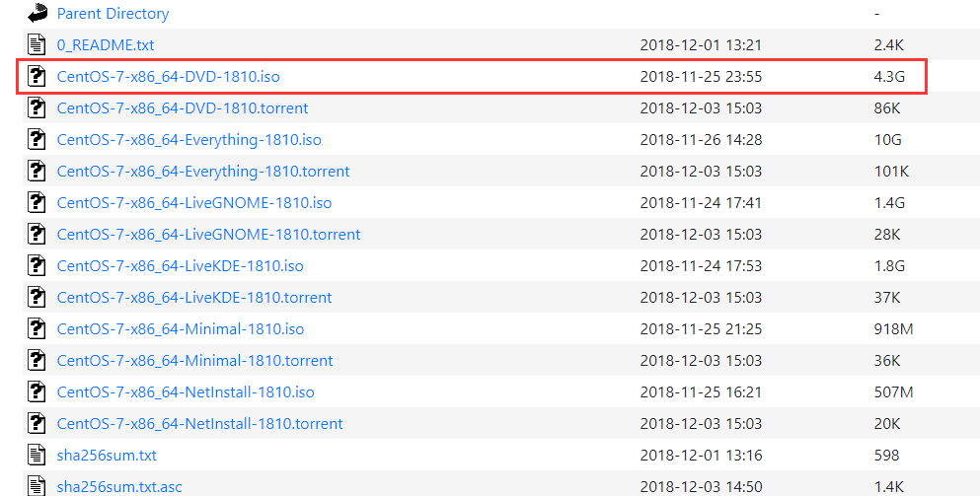Image resolution: width=980 pixels, height=496 pixels.
Task: Open the sha256sum.txt.asc link
Action: click(x=119, y=486)
